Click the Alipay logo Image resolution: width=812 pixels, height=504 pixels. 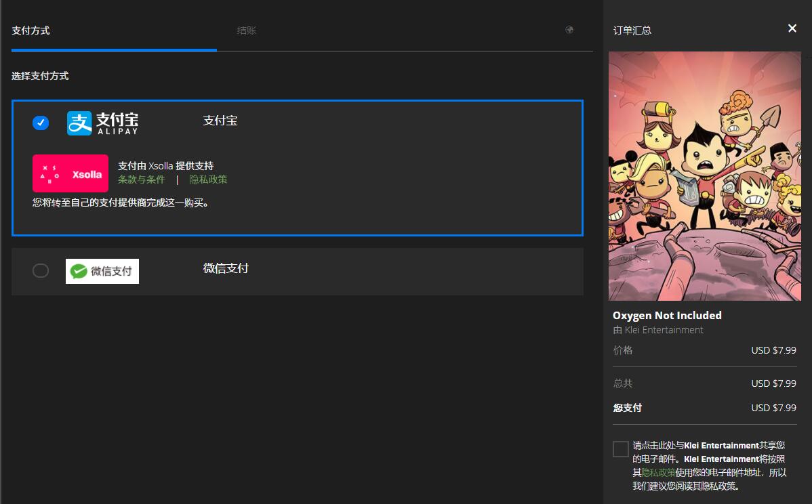pos(102,123)
